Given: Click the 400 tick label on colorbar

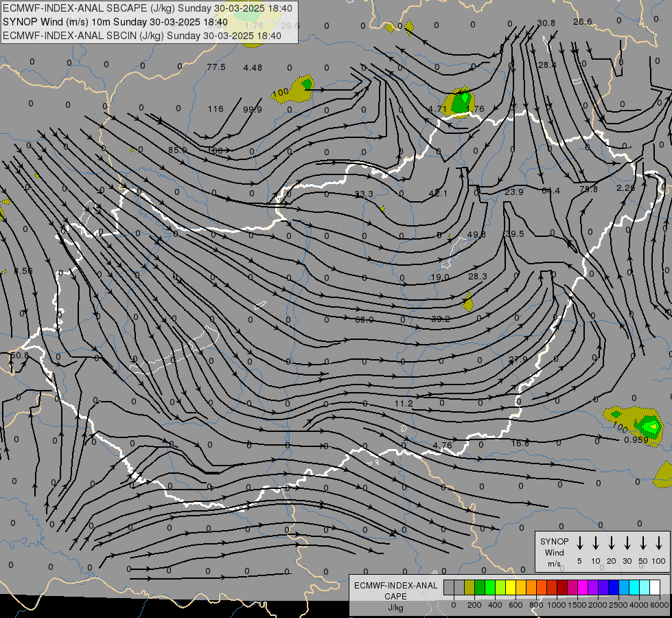Looking at the screenshot, I should [x=495, y=605].
